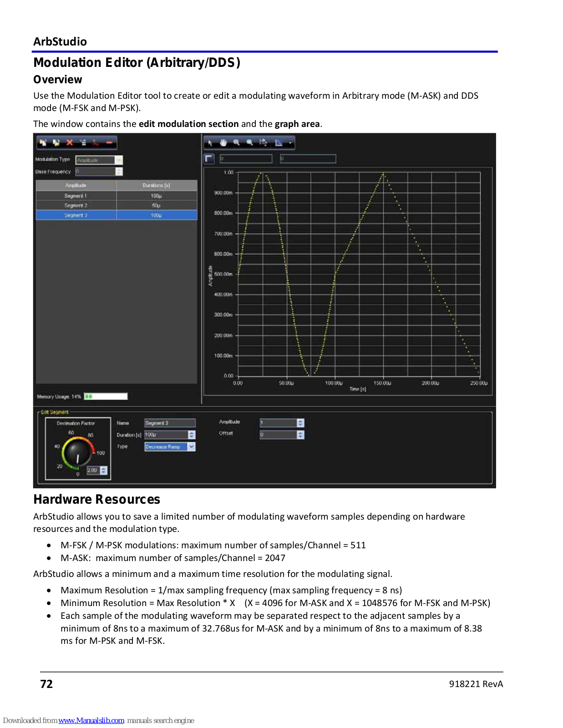Click the Duration [s] stepper arrows
Viewport: 563px width, 728px height.
coord(192,435)
